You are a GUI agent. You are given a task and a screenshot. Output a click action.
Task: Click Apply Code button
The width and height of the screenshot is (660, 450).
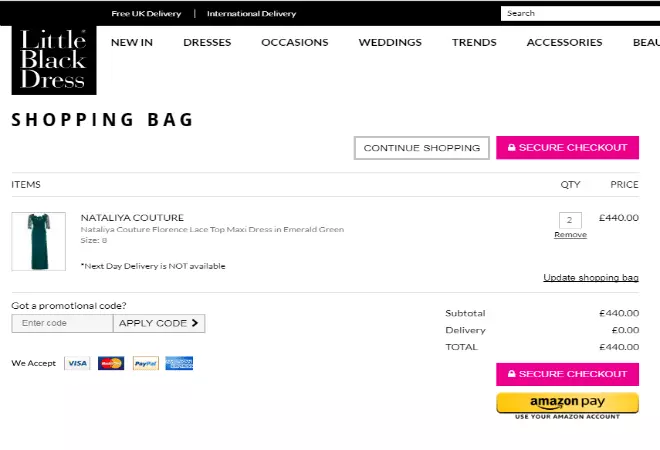159,323
